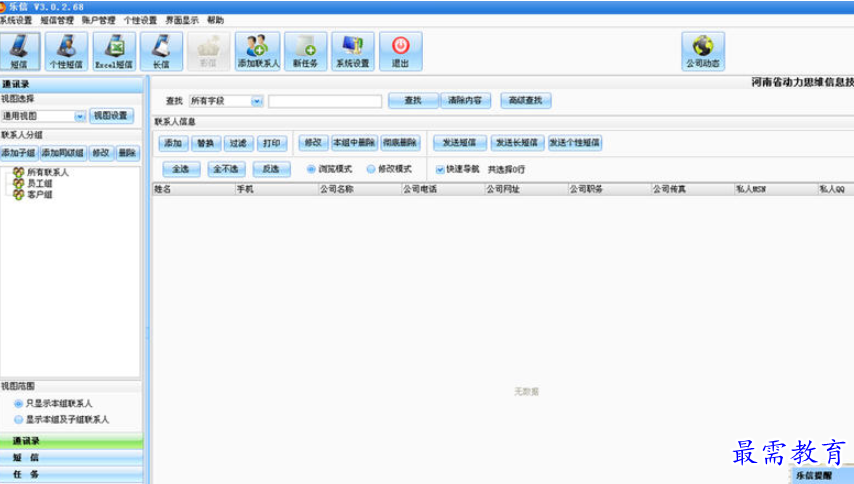The height and width of the screenshot is (484, 854).
Task: Click the 替换 button
Action: click(206, 143)
